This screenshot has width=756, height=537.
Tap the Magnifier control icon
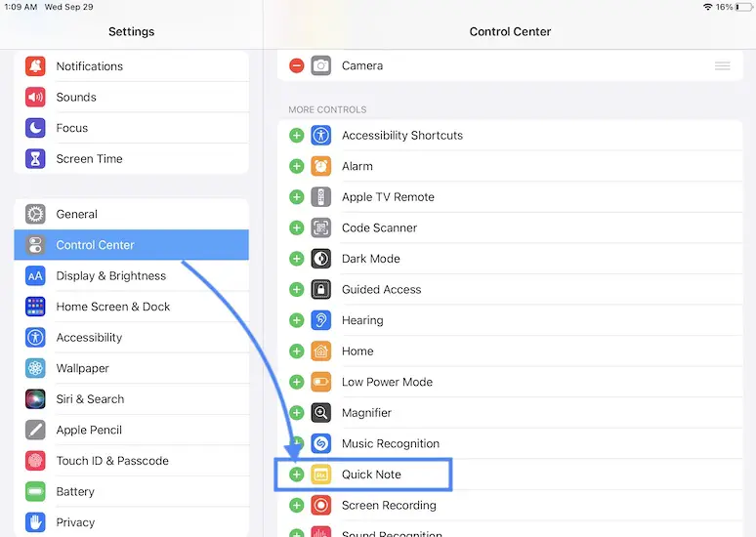(x=320, y=413)
